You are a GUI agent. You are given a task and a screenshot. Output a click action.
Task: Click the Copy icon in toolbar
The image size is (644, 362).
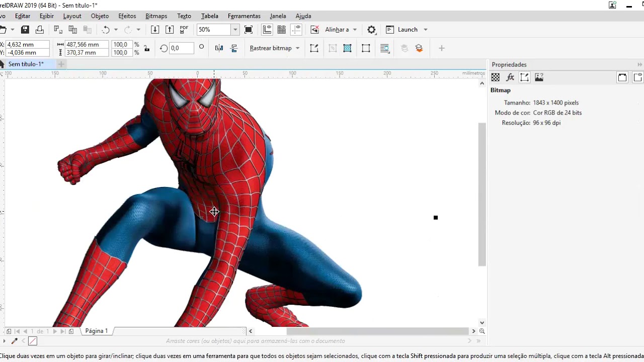click(x=73, y=30)
